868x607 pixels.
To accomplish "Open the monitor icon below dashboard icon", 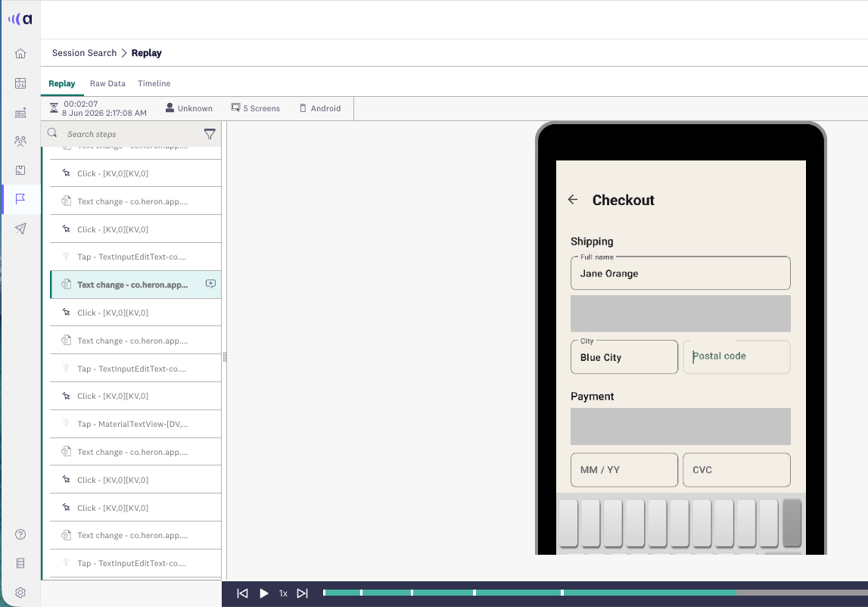I will (x=20, y=113).
